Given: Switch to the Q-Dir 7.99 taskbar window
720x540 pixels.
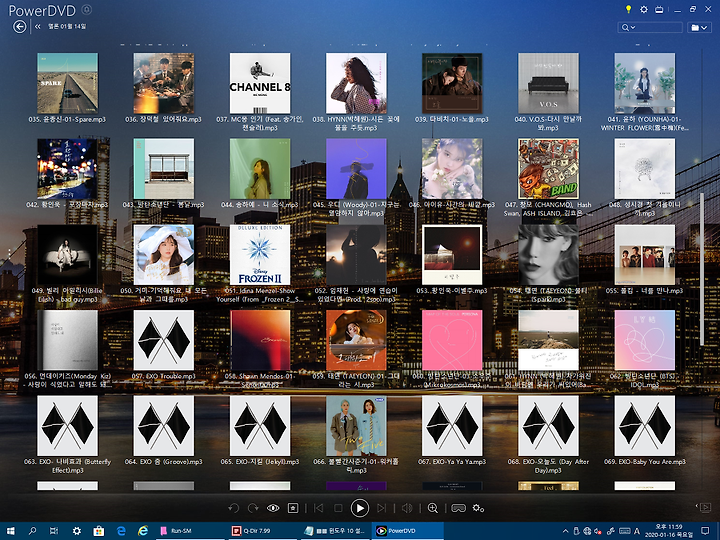Looking at the screenshot, I should [262, 531].
